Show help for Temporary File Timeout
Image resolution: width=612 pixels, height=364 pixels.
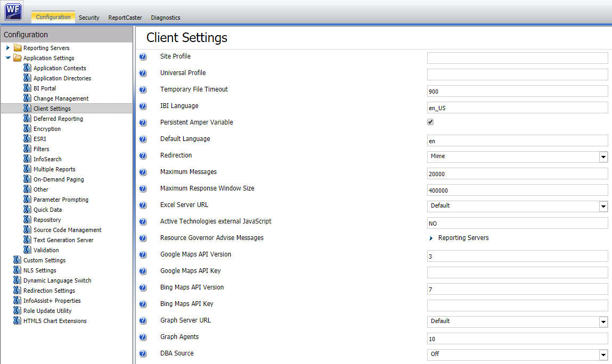click(x=143, y=90)
